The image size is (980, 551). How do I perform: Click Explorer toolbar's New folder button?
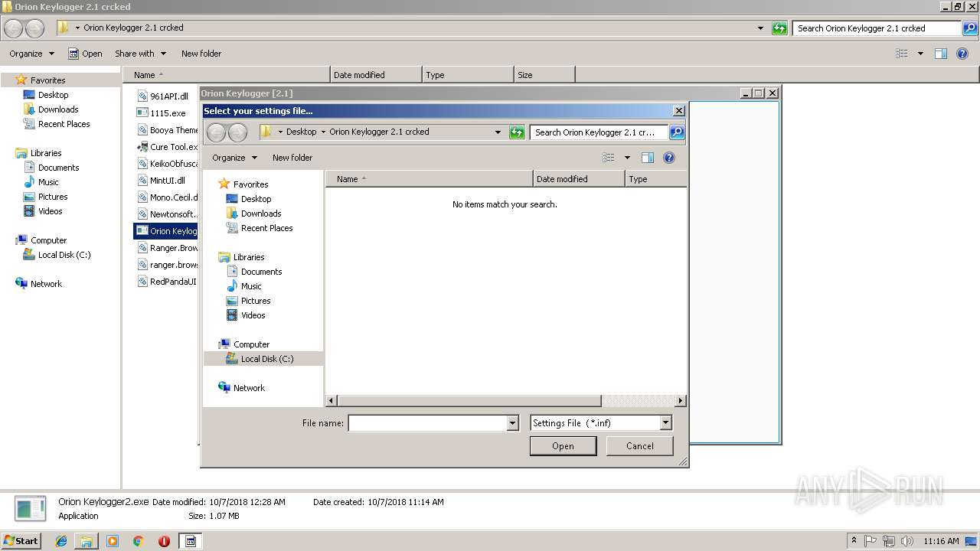[201, 54]
